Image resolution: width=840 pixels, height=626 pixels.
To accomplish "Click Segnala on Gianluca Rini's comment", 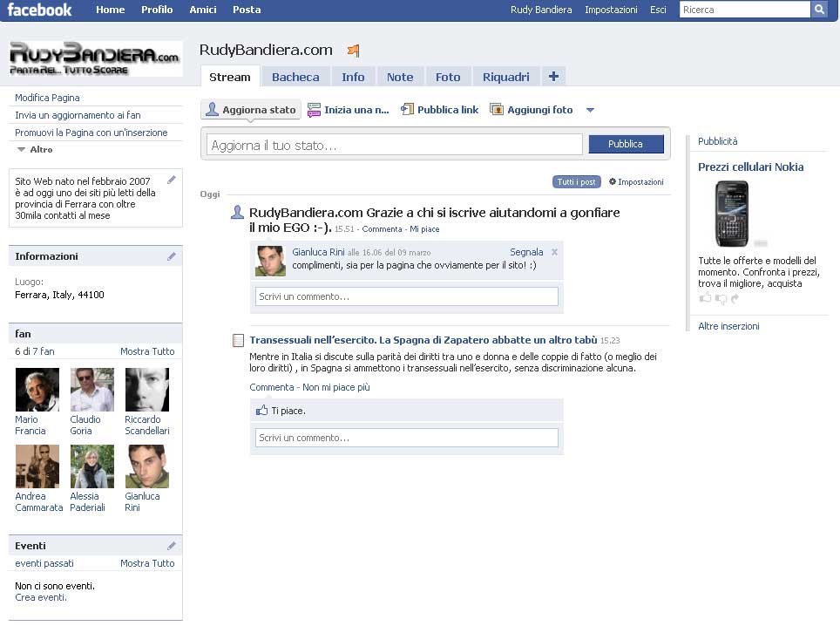I will [526, 252].
